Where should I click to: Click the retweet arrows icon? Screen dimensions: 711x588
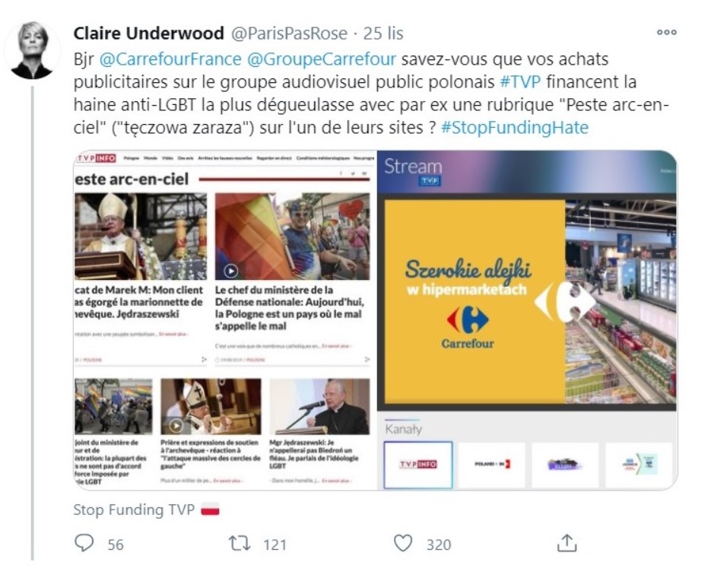(x=240, y=543)
